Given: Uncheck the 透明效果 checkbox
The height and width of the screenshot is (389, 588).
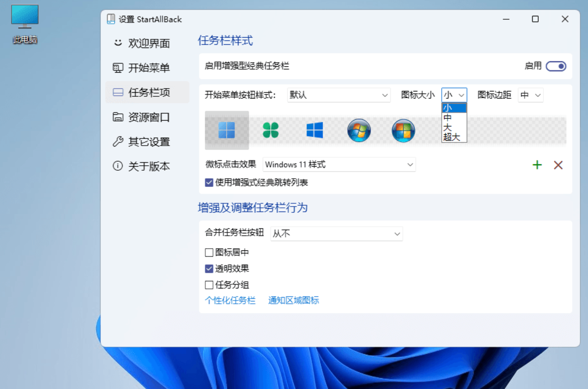Looking at the screenshot, I should click(209, 268).
